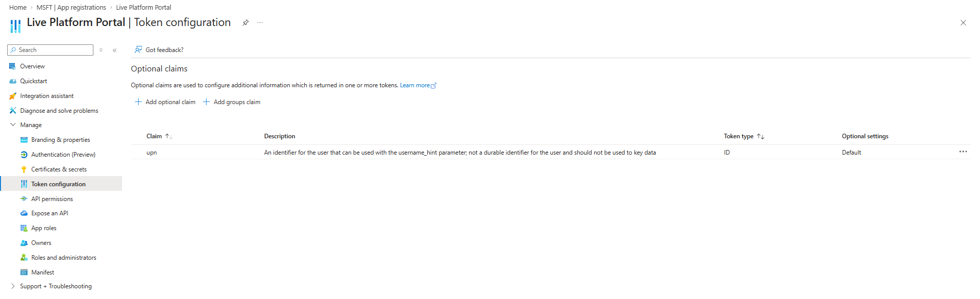
Task: Collapse the sidebar navigation menu
Action: pyautogui.click(x=115, y=50)
